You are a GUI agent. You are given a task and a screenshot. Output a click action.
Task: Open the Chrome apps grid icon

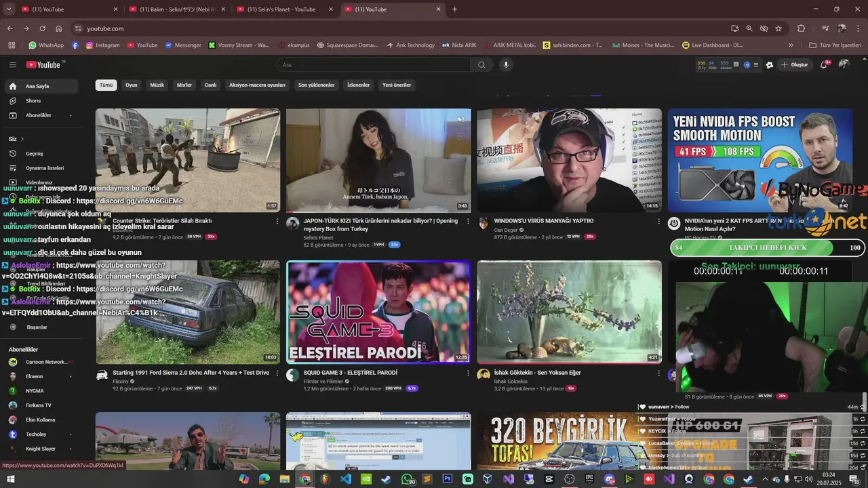pyautogui.click(x=12, y=45)
